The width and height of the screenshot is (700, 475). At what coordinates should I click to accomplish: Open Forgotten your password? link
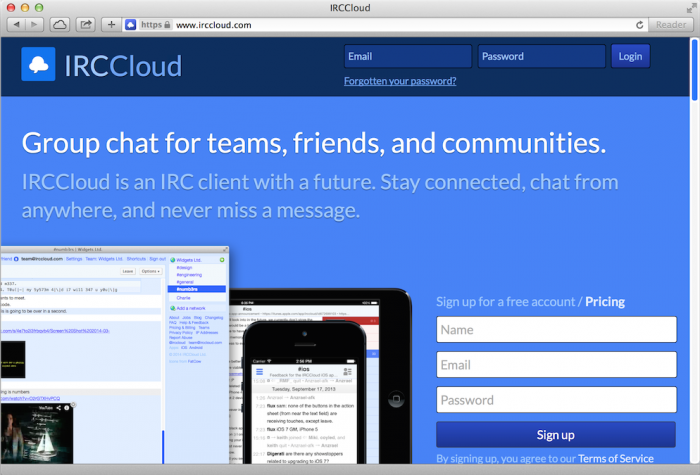click(400, 81)
